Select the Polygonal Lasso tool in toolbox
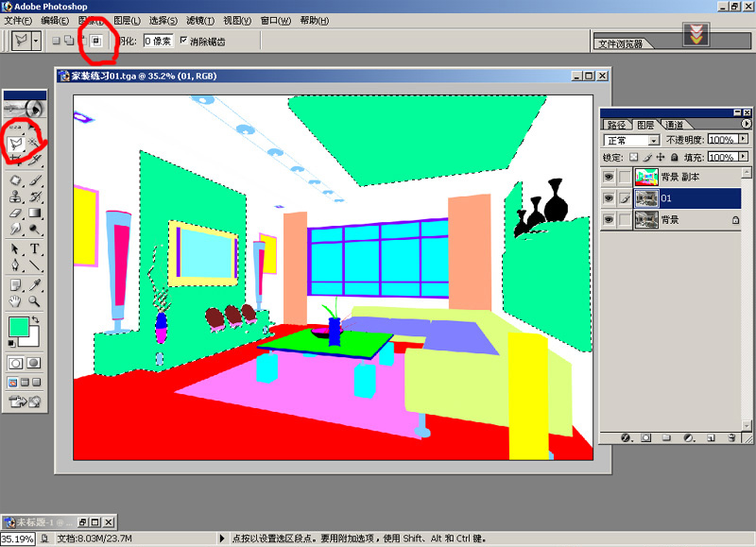The image size is (756, 547). (x=15, y=144)
